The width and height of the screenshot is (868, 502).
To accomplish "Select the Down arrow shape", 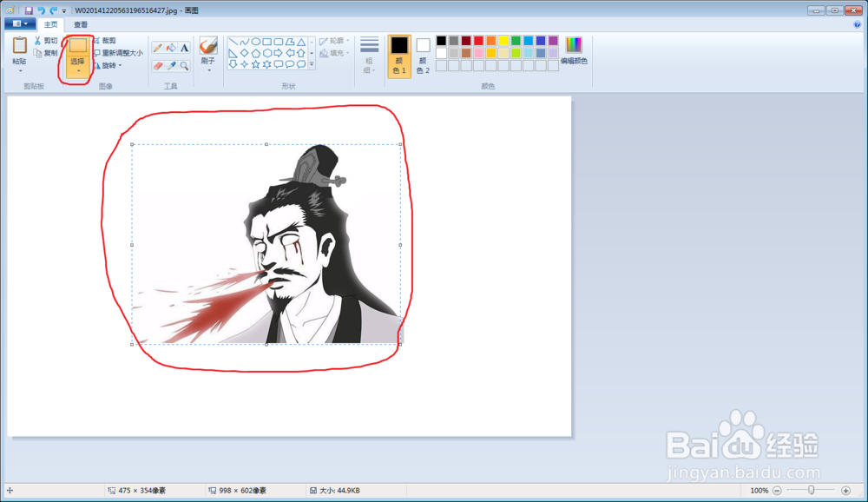I will tap(233, 64).
